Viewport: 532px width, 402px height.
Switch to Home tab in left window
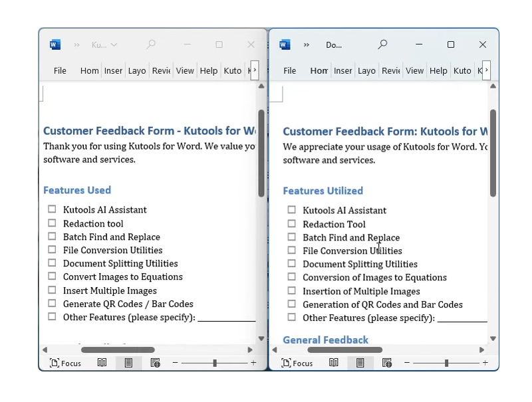click(x=89, y=70)
